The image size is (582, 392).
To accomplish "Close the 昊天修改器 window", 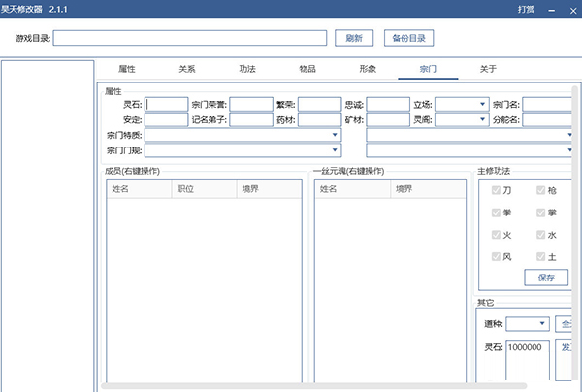I will tap(573, 11).
